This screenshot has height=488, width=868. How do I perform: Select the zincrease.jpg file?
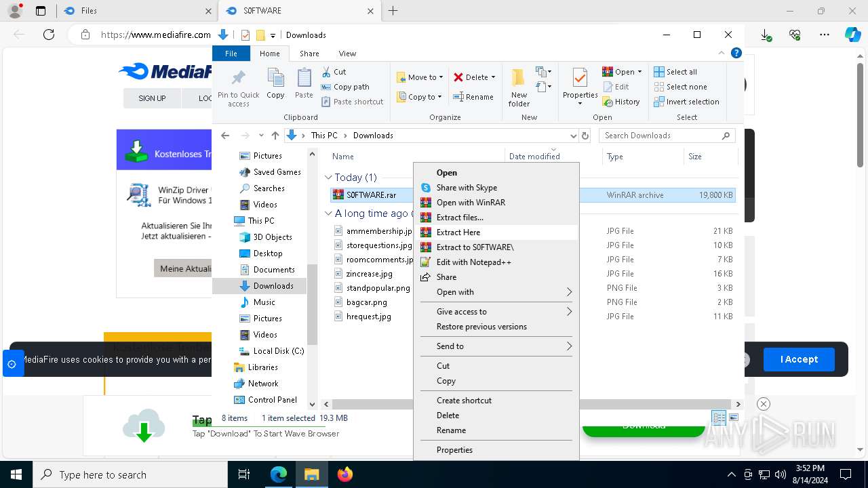pyautogui.click(x=369, y=274)
